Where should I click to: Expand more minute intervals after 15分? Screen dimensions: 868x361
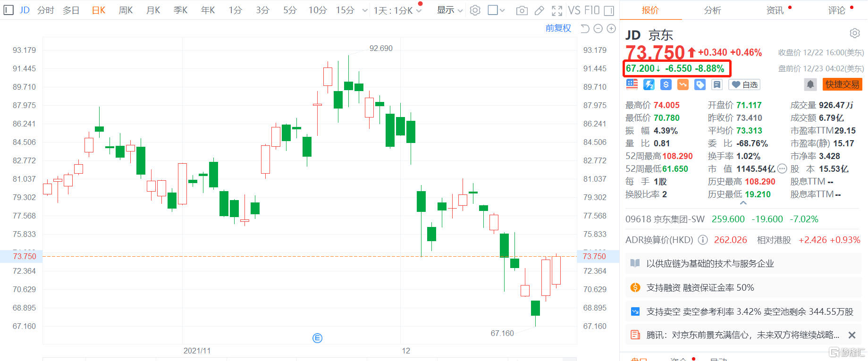pyautogui.click(x=364, y=10)
